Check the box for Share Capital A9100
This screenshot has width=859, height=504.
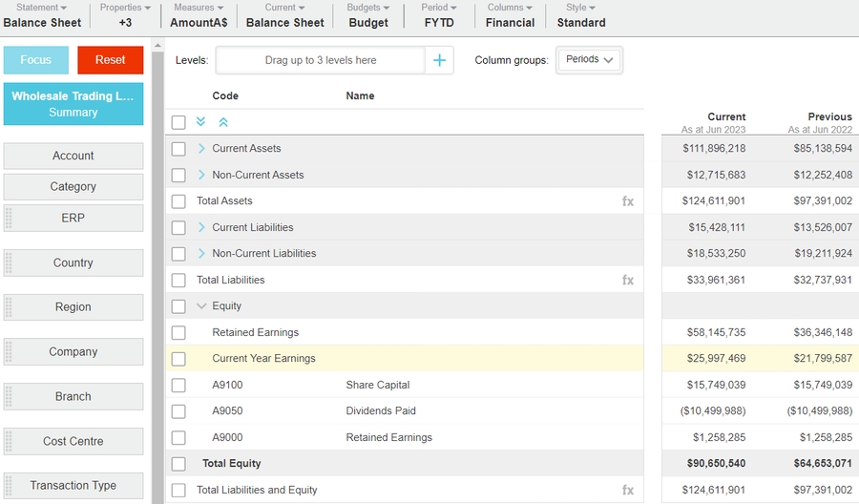coord(178,386)
